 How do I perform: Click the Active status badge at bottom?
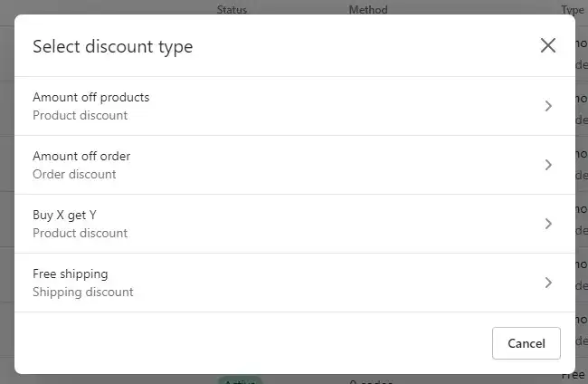coord(240,380)
